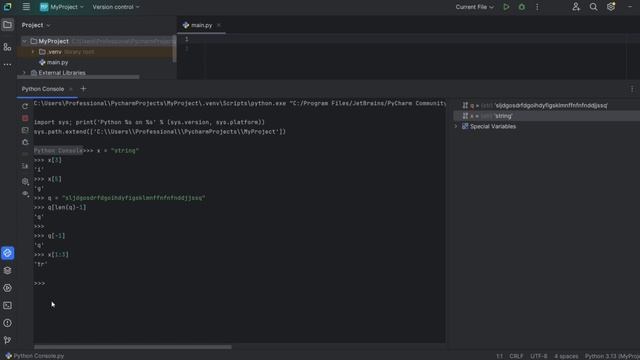640x360 pixels.
Task: Click the 'tr' console output
Action: point(41,264)
